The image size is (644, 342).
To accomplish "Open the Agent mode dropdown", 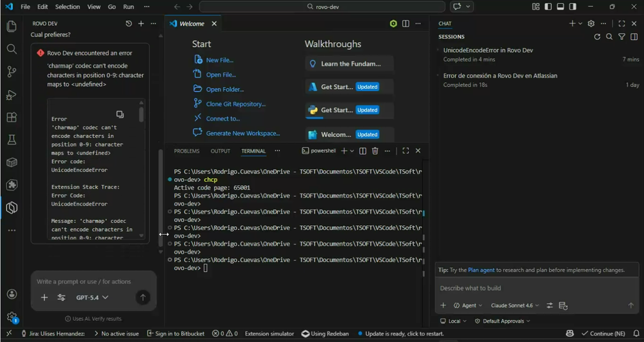I will click(468, 305).
